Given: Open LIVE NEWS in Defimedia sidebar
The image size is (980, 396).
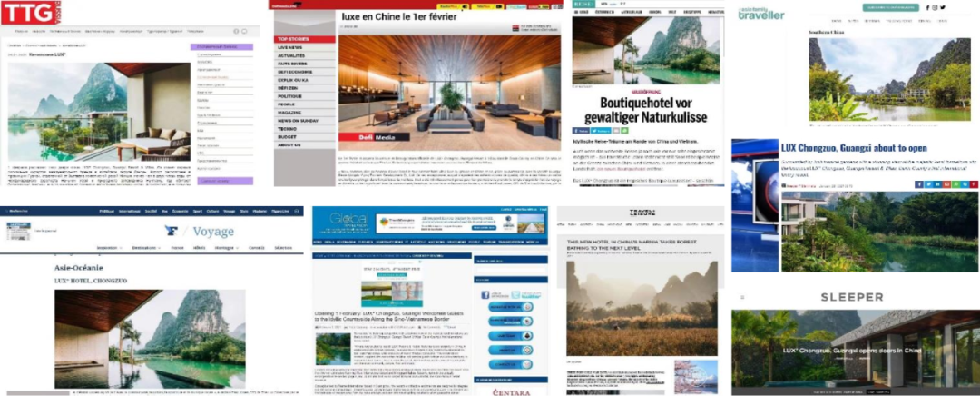Looking at the screenshot, I should (x=304, y=47).
